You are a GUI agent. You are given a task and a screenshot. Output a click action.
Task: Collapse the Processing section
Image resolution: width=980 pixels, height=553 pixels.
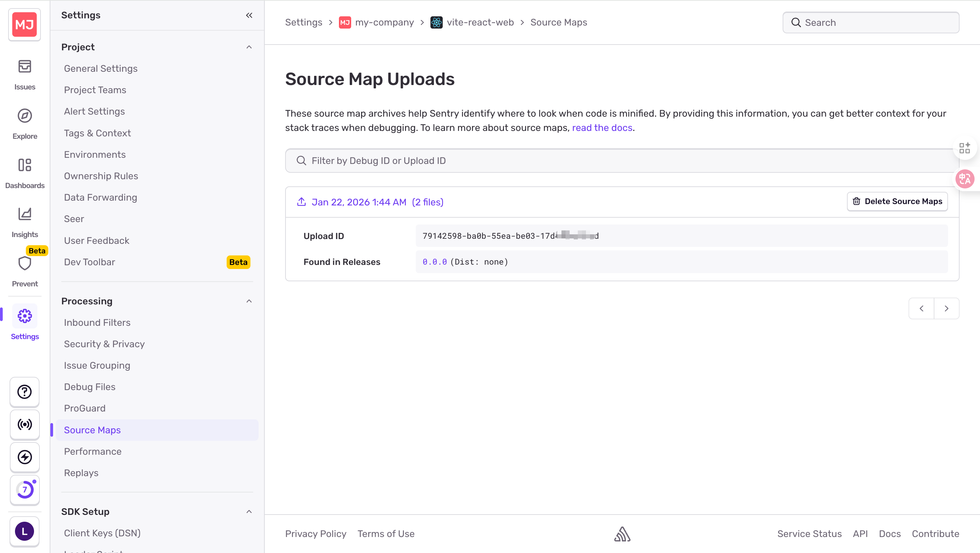pos(249,301)
